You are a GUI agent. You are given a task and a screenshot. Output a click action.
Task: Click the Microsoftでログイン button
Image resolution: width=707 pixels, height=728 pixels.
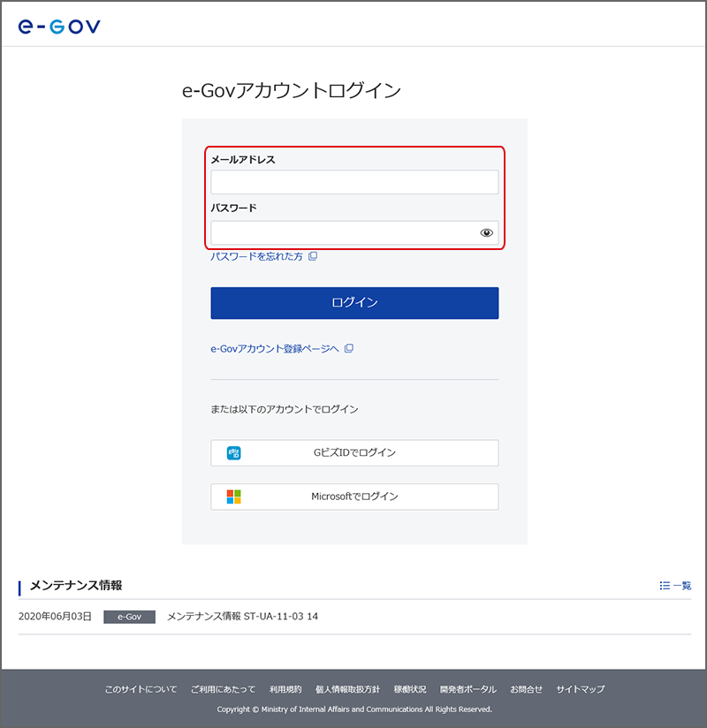[354, 497]
